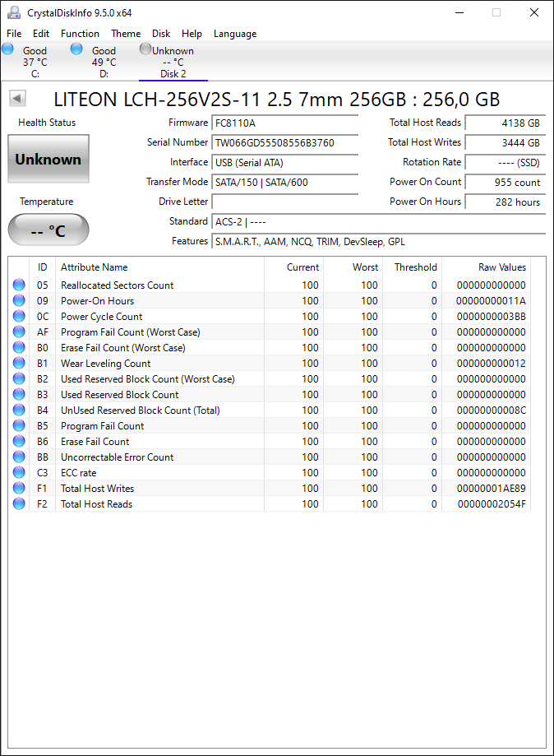Click the Standard field ACS-2
554x756 pixels.
379,222
